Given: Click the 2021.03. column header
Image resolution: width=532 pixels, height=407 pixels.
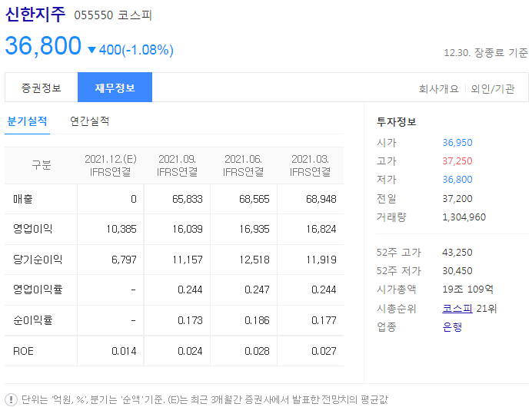Looking at the screenshot, I should [310, 165].
